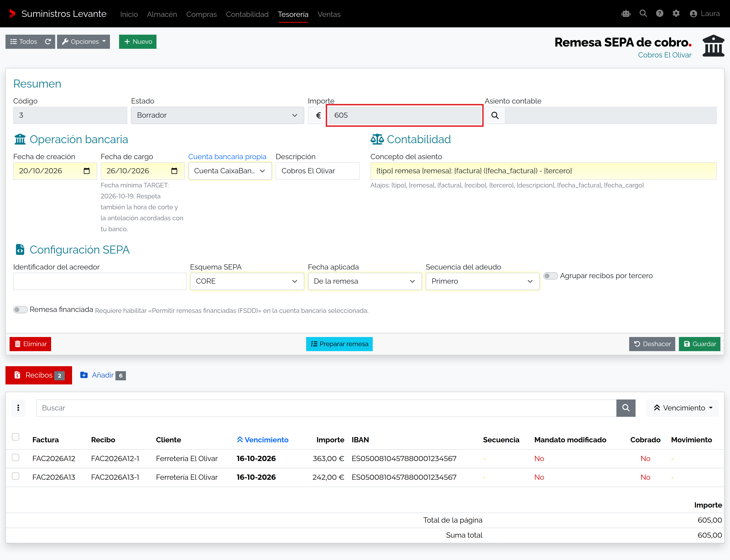Screen dimensions: 730x560
Task: Toggle Agrupar recibos por tercero switch
Action: click(551, 276)
